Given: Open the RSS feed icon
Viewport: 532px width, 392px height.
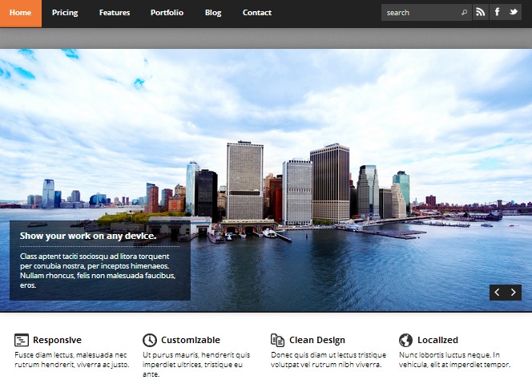Looking at the screenshot, I should tap(481, 12).
